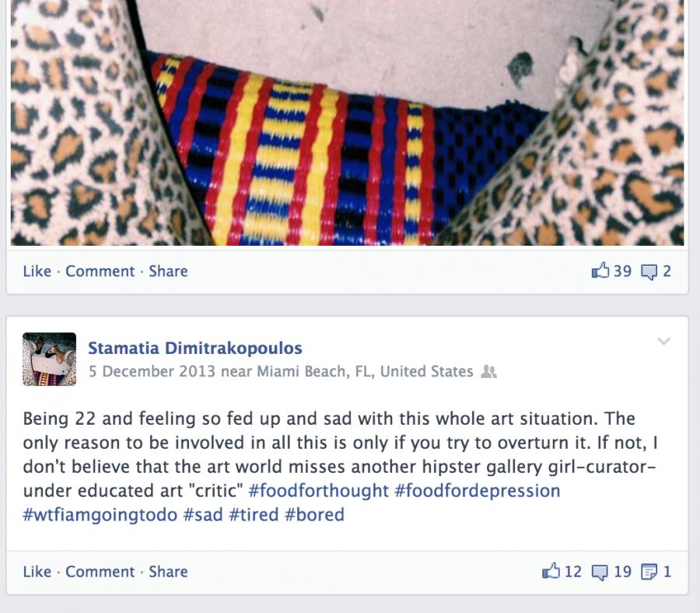The width and height of the screenshot is (700, 613).
Task: Share the art situation text post
Action: point(168,572)
